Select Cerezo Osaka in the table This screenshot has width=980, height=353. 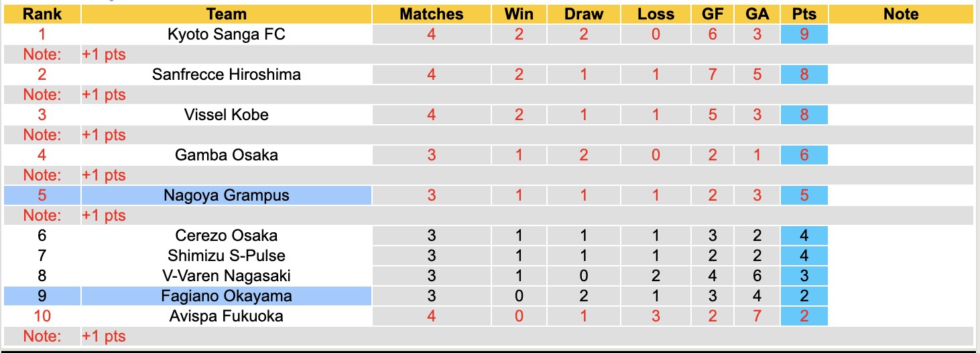[x=227, y=236]
